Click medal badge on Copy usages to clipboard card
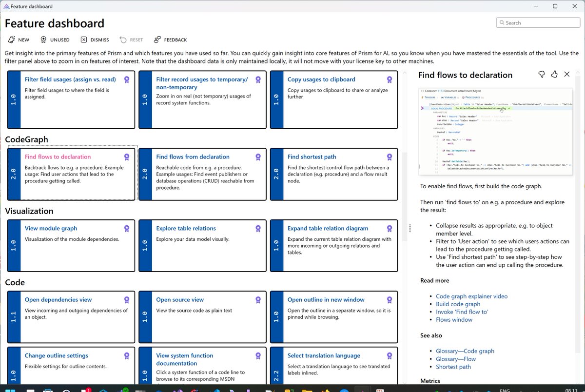This screenshot has height=392, width=585. click(389, 79)
